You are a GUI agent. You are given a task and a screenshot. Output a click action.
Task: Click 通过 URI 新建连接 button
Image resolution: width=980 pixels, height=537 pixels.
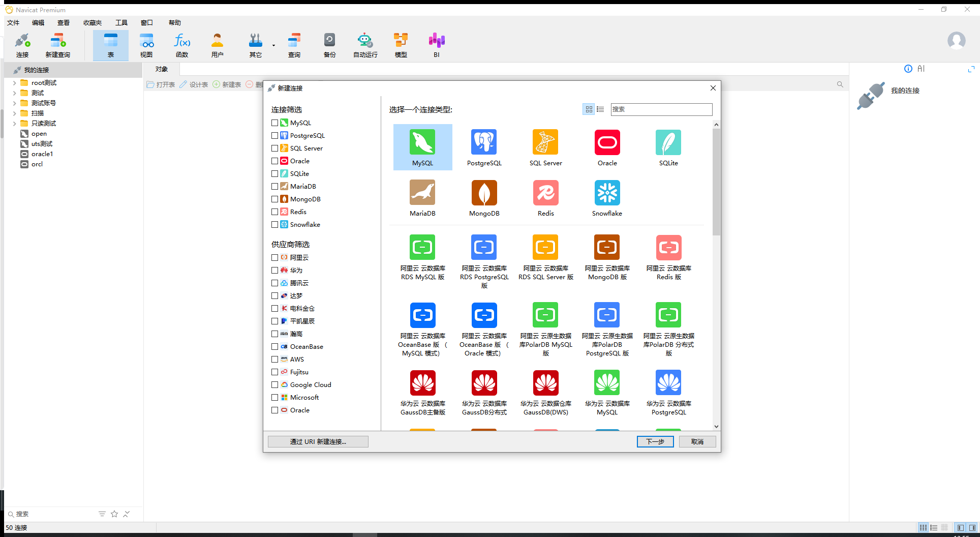coord(318,441)
